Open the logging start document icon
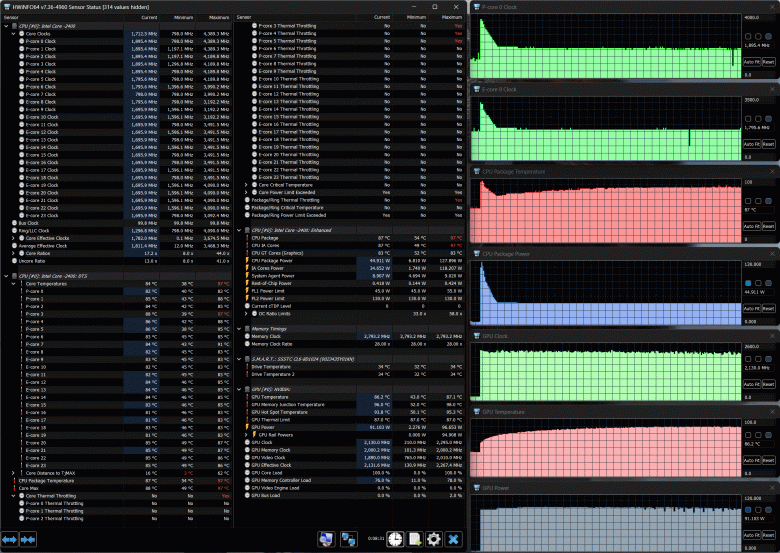The width and height of the screenshot is (780, 553). pos(414,539)
